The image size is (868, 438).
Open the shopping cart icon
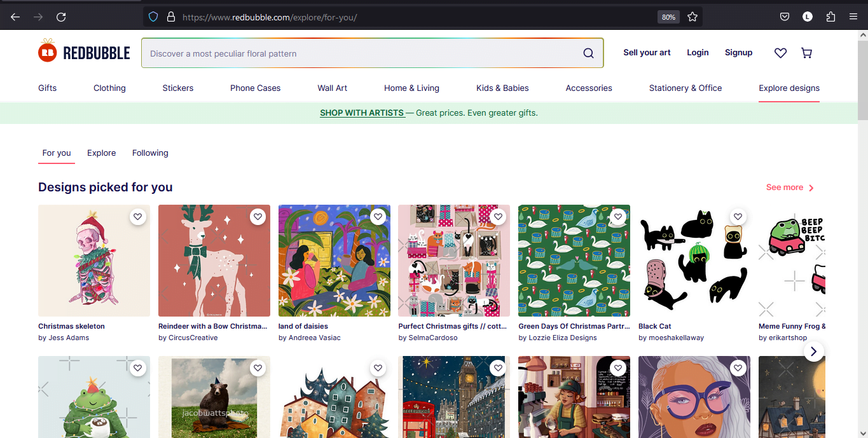coord(806,53)
